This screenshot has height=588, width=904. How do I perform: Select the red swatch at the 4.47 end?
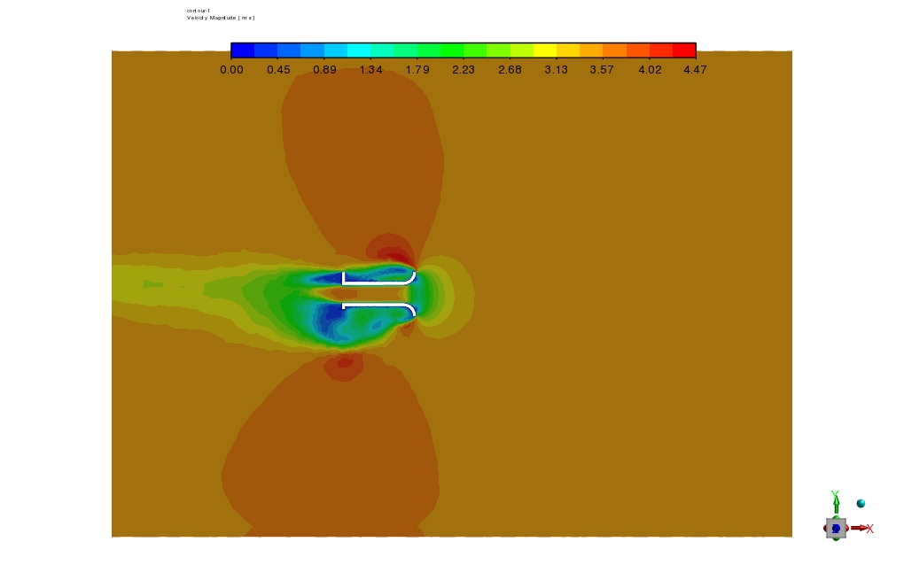(684, 50)
